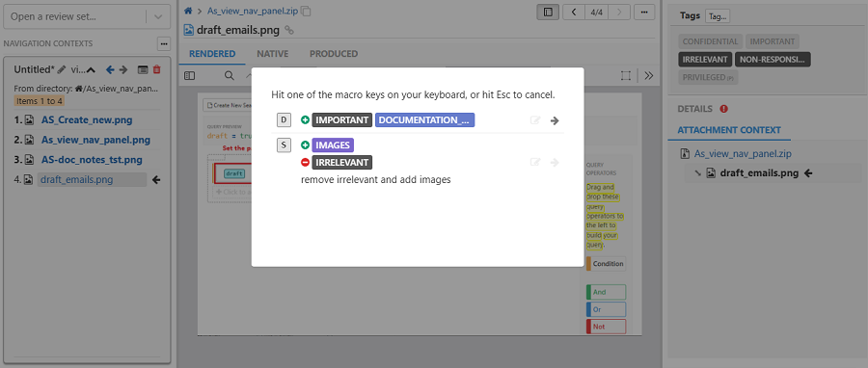Click the Condition query operator
This screenshot has width=868, height=368.
pos(607,264)
